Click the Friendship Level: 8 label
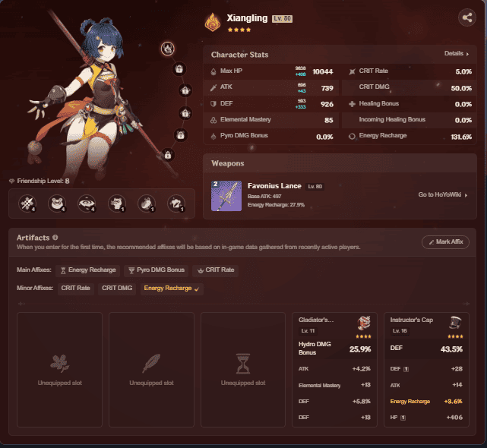This screenshot has height=448, width=487. 40,181
